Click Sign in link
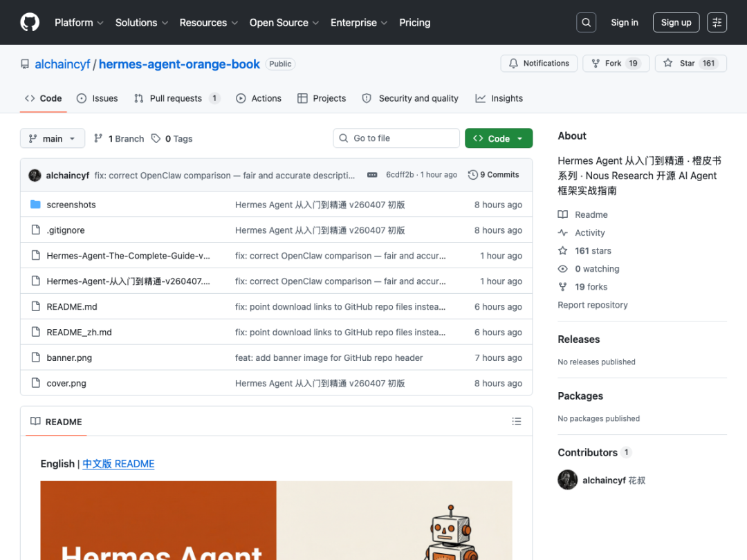The height and width of the screenshot is (560, 747). pos(624,22)
